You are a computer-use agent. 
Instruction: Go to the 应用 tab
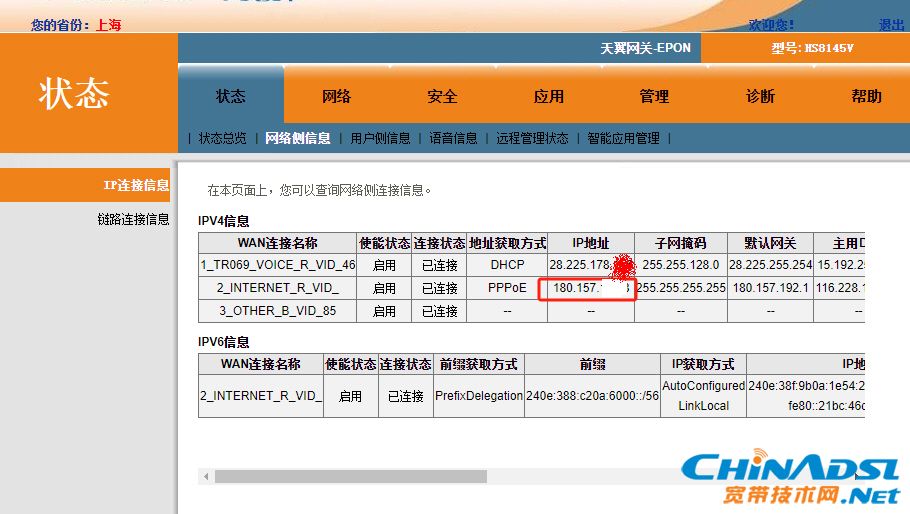tap(548, 97)
